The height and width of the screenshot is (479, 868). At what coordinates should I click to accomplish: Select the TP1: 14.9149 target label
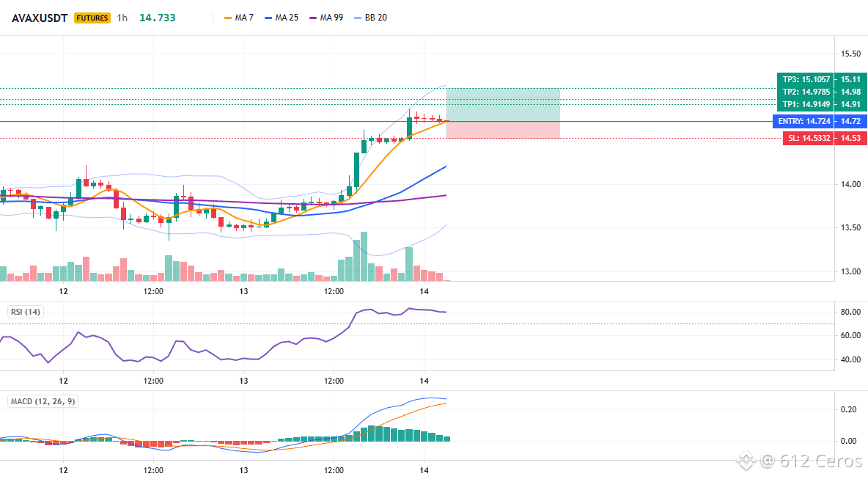point(806,104)
